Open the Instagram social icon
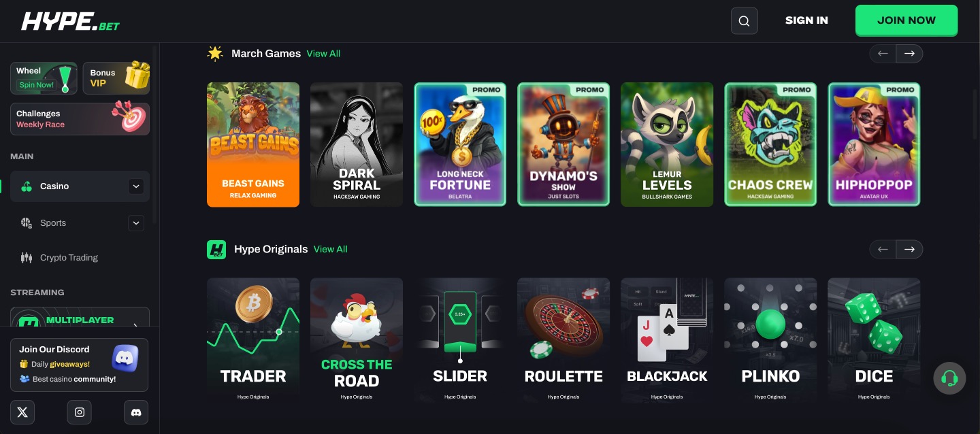Screen dimensions: 980x434 80,412
